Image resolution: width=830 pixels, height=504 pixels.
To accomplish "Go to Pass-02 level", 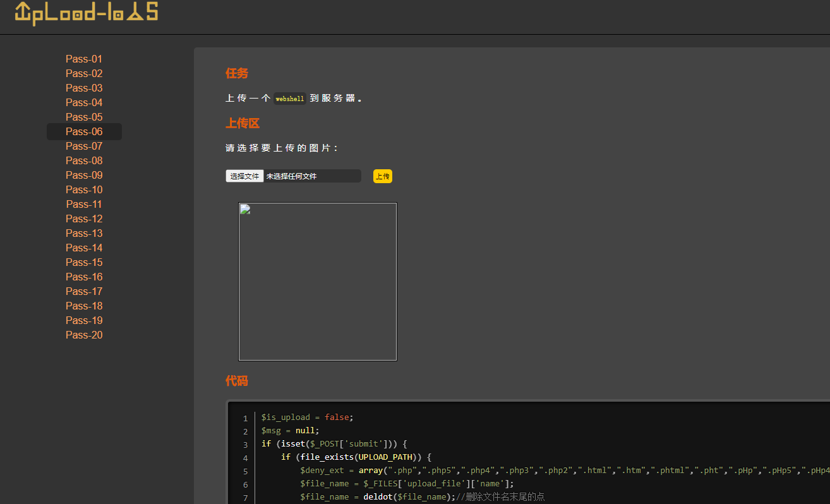I will point(84,73).
